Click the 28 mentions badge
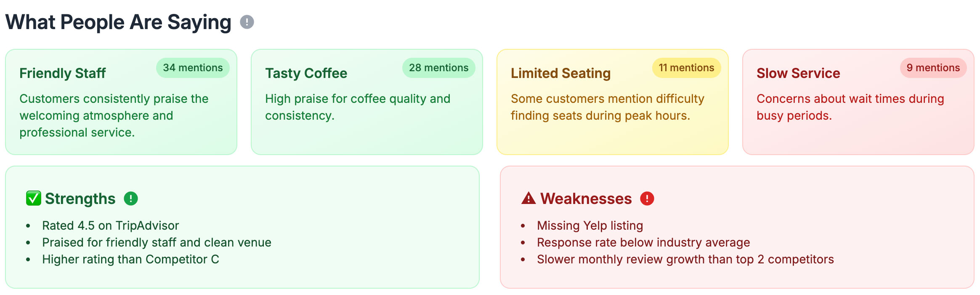This screenshot has height=295, width=980. [x=438, y=68]
